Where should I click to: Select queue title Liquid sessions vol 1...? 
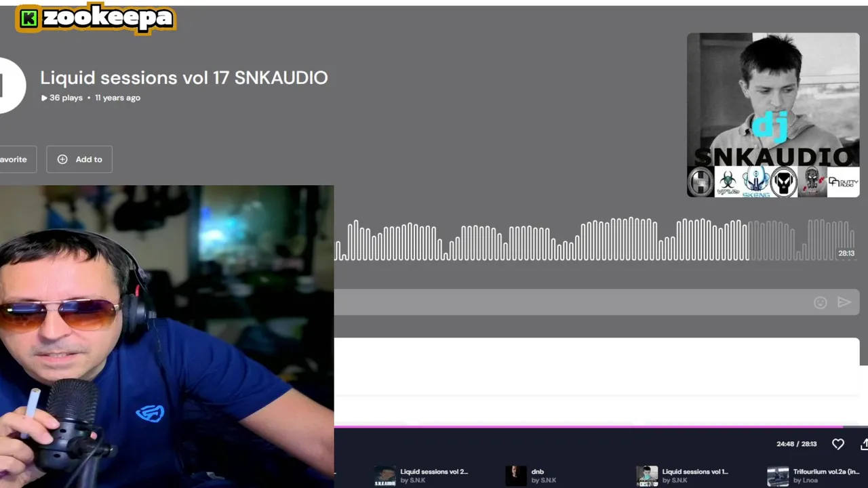[x=695, y=472]
